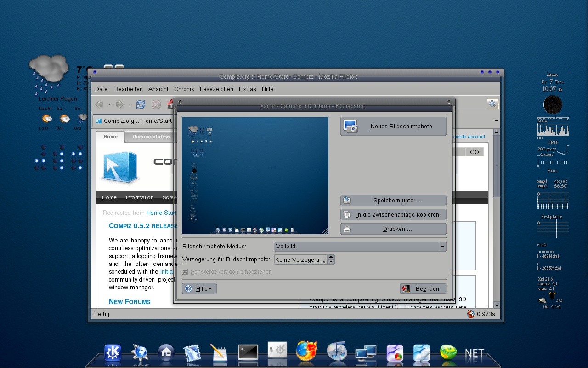
Task: Open the lime slice dock icon
Action: [x=448, y=352]
